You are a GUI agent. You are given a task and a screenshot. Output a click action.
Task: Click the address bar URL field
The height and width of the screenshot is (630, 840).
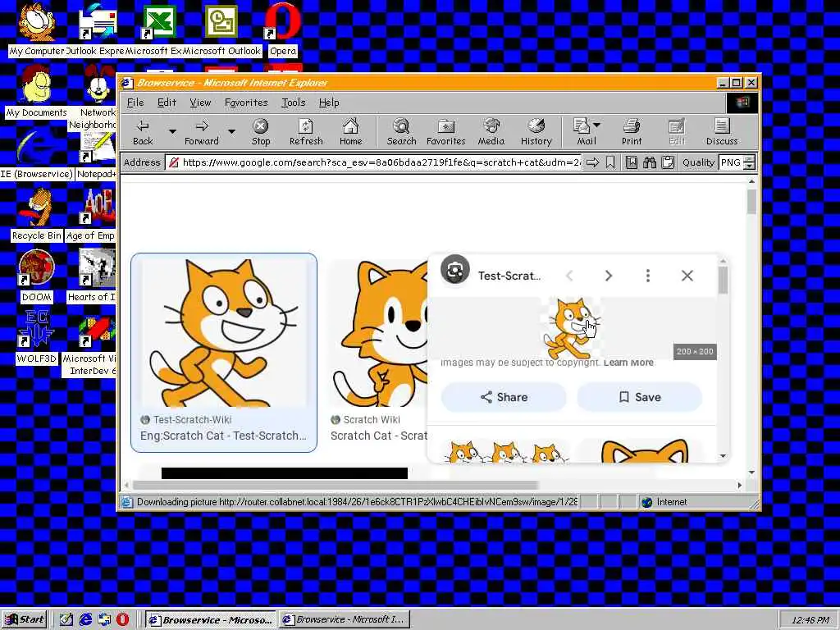coord(373,162)
